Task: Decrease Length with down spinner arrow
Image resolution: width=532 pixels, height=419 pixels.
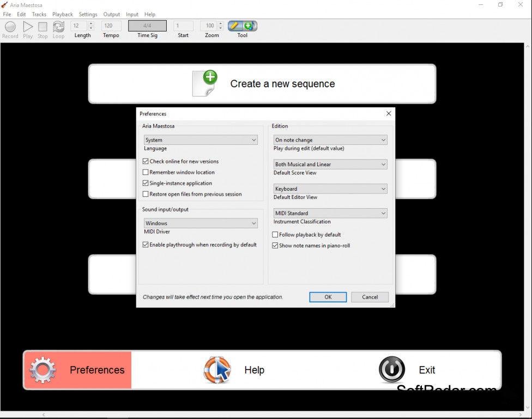Action: click(x=91, y=28)
